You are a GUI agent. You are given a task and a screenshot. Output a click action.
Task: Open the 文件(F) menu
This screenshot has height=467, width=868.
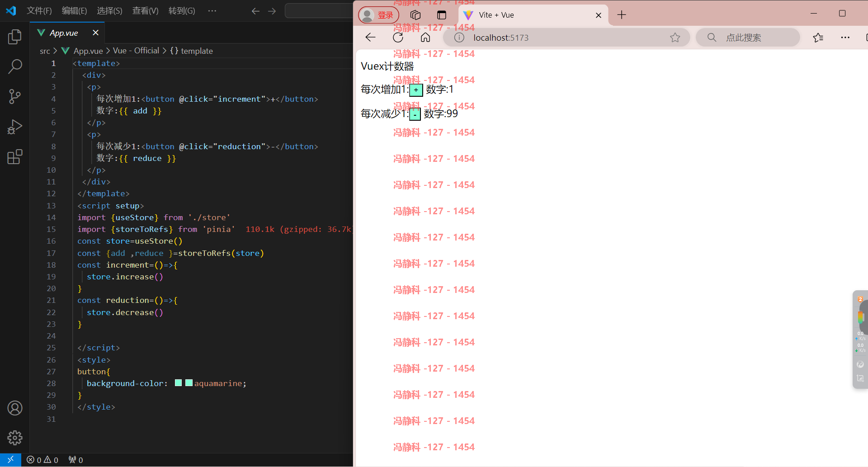click(x=39, y=11)
